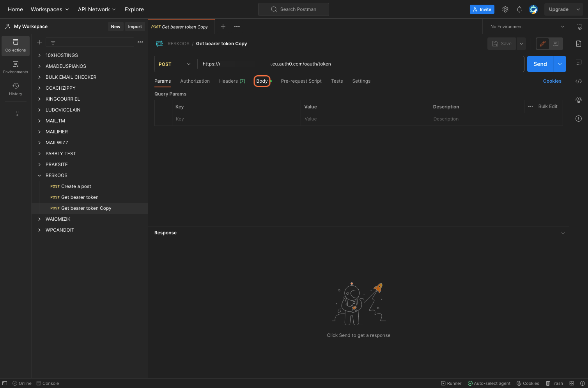
Task: Click the configure workspace sidebar grid icon
Action: (x=16, y=113)
